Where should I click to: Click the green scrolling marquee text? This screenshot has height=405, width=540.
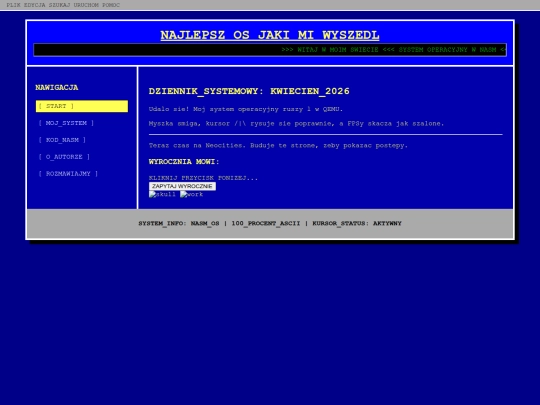click(393, 50)
